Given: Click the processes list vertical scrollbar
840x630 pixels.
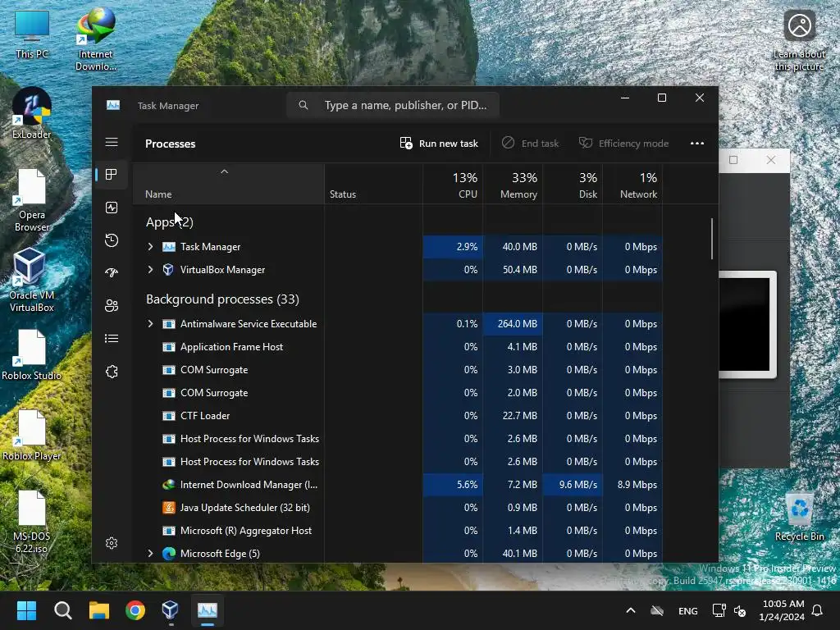Looking at the screenshot, I should (711, 239).
